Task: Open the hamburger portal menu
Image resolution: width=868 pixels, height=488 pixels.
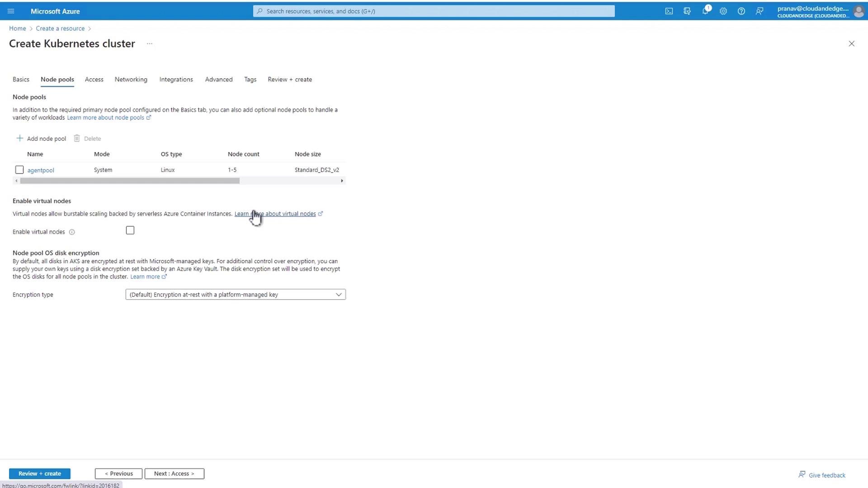Action: click(11, 11)
